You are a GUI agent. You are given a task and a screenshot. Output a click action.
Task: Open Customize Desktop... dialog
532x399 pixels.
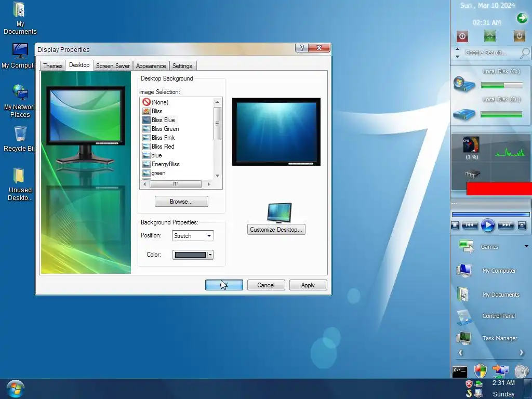[x=276, y=229]
